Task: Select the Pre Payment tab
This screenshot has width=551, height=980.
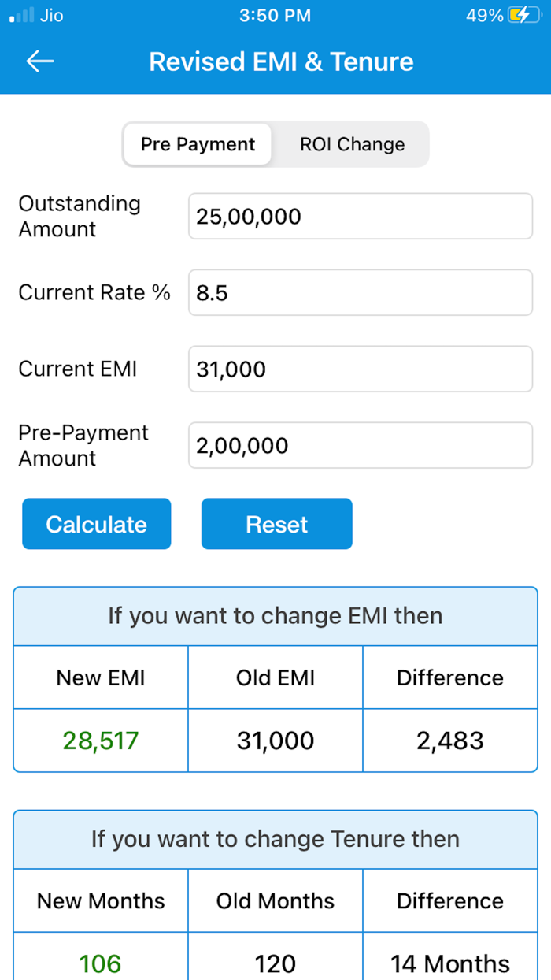Action: pyautogui.click(x=197, y=144)
